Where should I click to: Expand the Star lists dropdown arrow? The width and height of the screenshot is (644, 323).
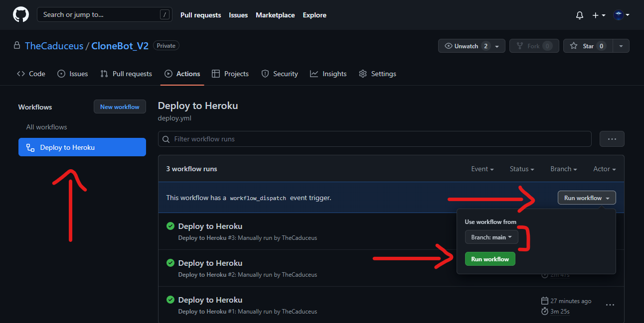(621, 46)
